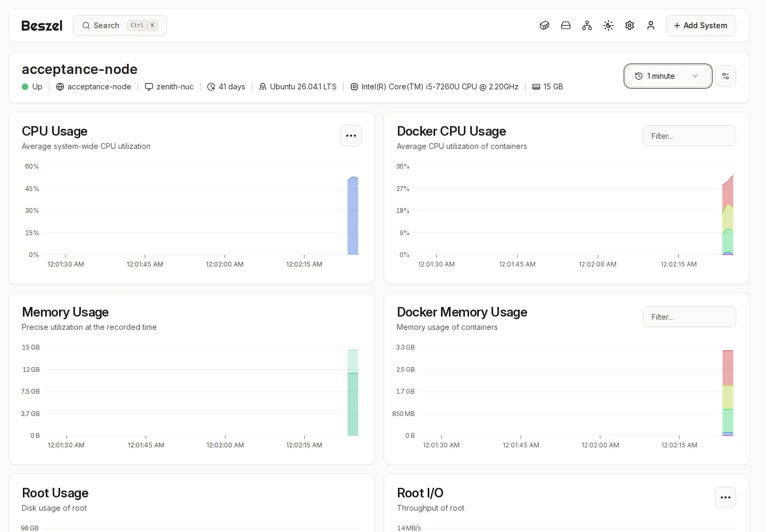The height and width of the screenshot is (532, 766).
Task: Click the Ubuntu 26.04.1 LTS label
Action: click(x=297, y=87)
